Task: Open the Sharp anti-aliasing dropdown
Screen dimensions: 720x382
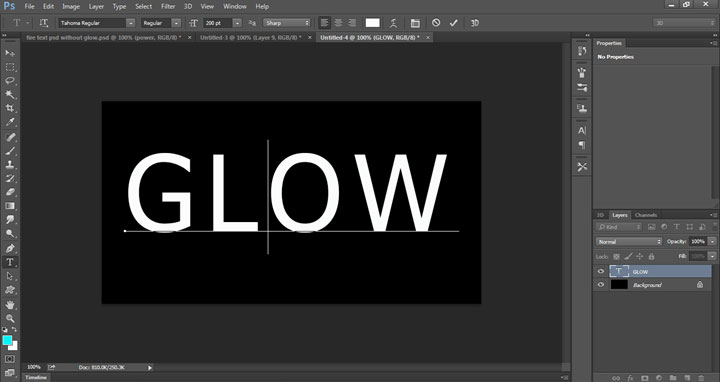Action: coord(287,23)
